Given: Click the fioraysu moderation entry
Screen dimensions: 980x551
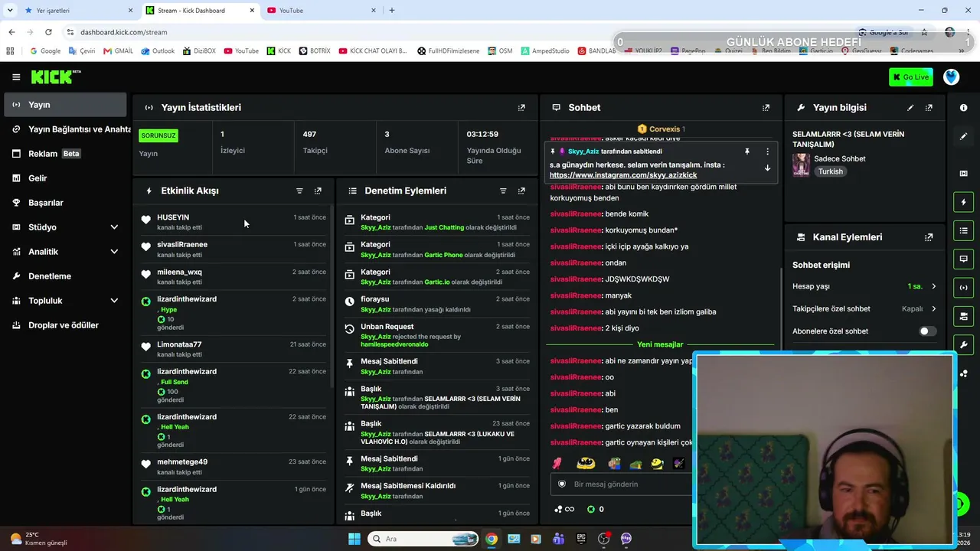Looking at the screenshot, I should [436, 304].
